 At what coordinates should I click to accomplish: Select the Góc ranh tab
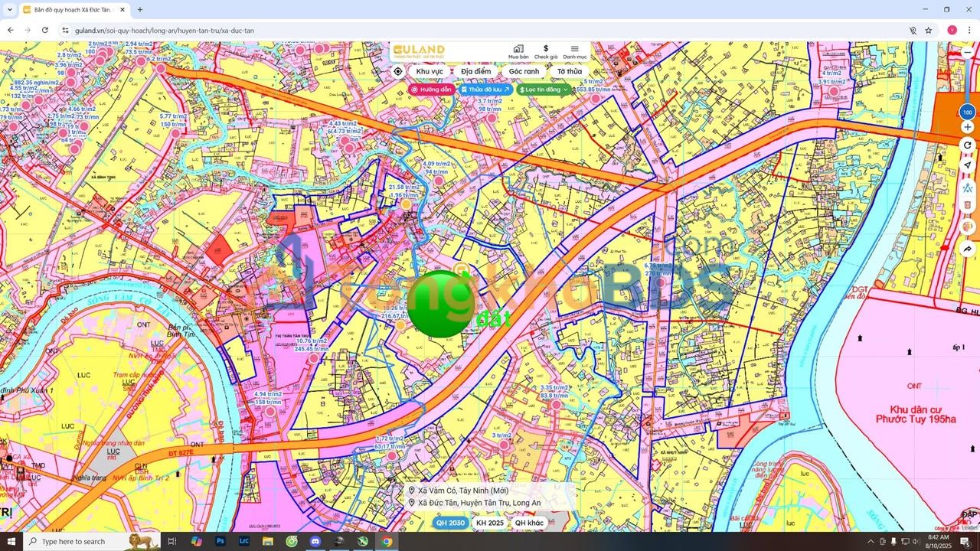tap(524, 71)
